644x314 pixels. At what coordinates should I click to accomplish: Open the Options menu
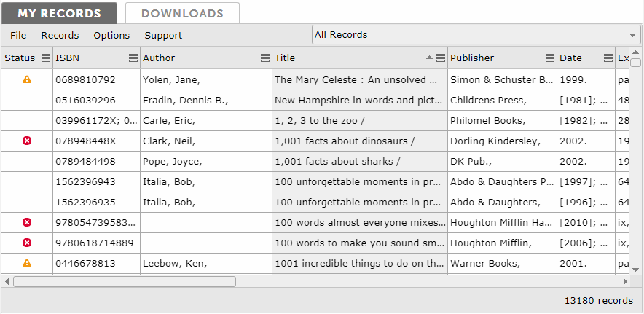click(x=111, y=35)
